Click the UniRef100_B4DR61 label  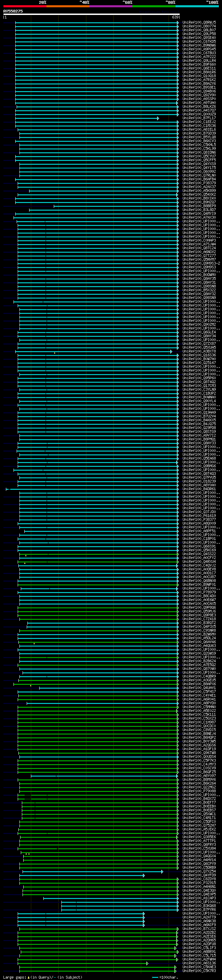(199, 489)
